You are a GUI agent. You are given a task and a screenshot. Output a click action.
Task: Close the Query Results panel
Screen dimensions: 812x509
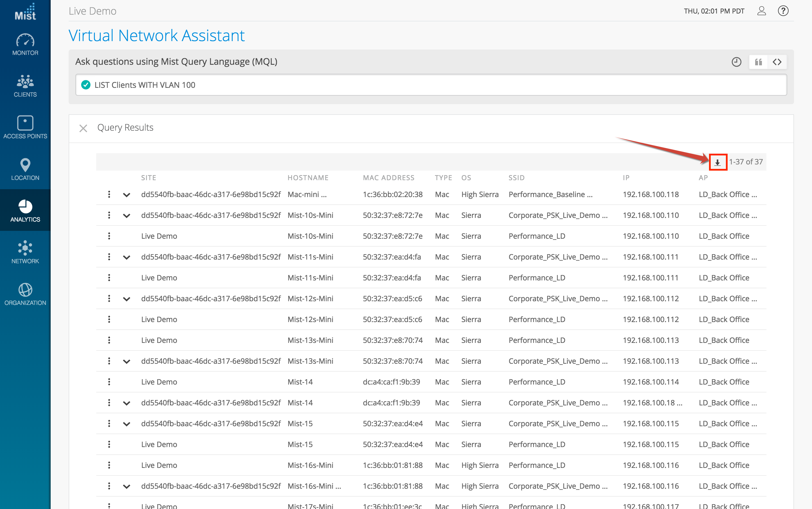[x=83, y=128]
